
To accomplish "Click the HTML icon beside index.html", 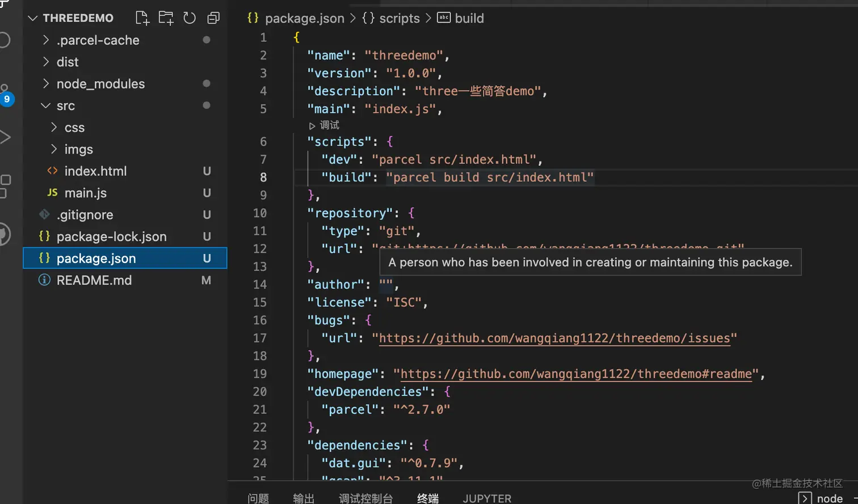I will pos(52,171).
